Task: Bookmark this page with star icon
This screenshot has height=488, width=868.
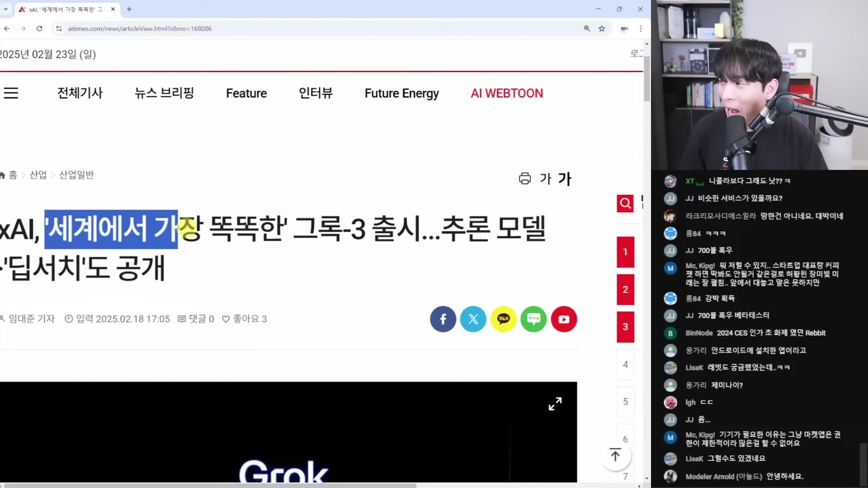Action: 602,28
